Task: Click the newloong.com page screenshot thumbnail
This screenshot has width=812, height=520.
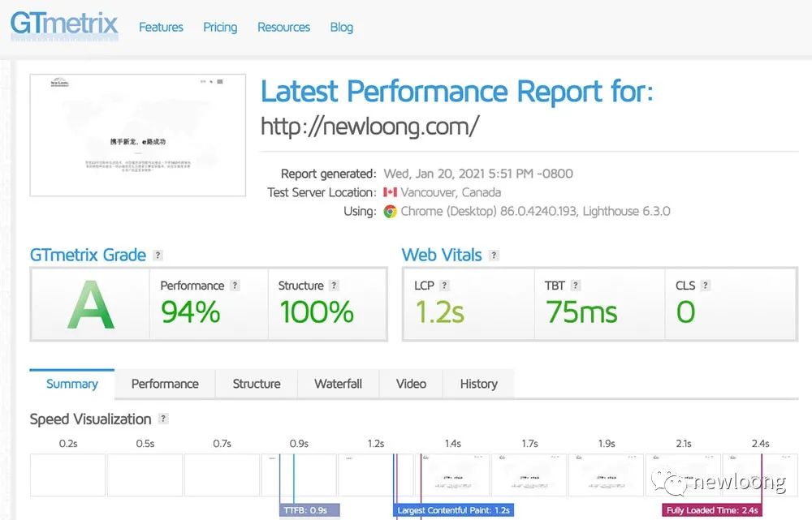Action: 138,135
